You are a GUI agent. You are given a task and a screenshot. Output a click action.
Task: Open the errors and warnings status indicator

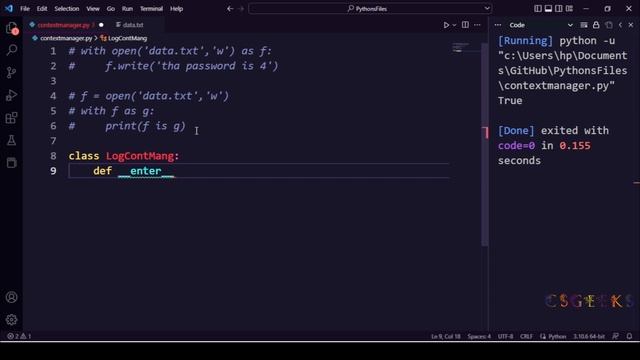click(x=19, y=336)
